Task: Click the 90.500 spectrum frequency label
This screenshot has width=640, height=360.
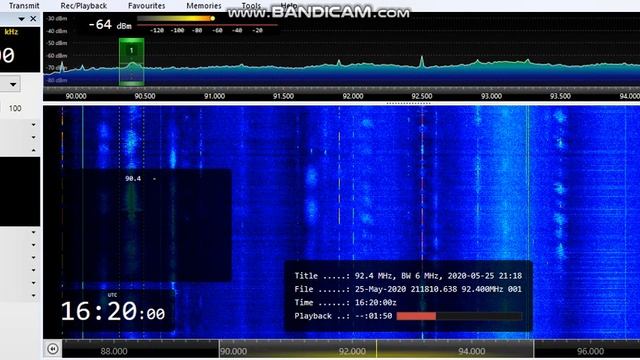Action: [x=145, y=96]
